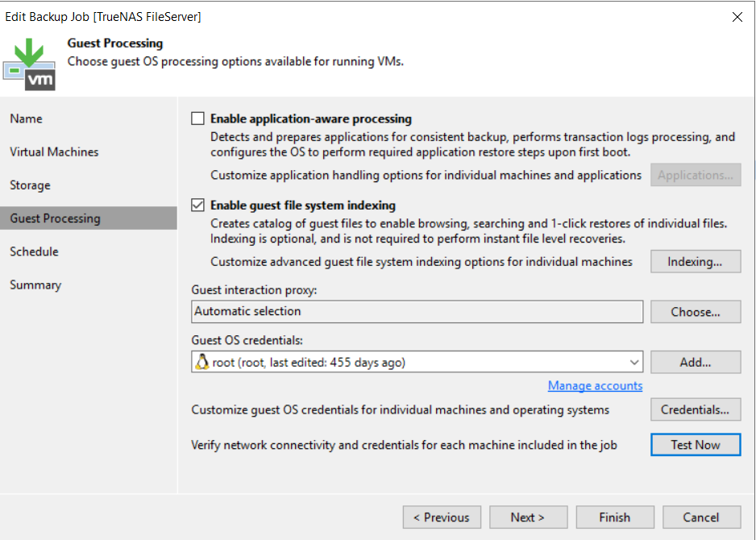Click the backup job VM icon
The height and width of the screenshot is (540, 756).
[x=29, y=64]
